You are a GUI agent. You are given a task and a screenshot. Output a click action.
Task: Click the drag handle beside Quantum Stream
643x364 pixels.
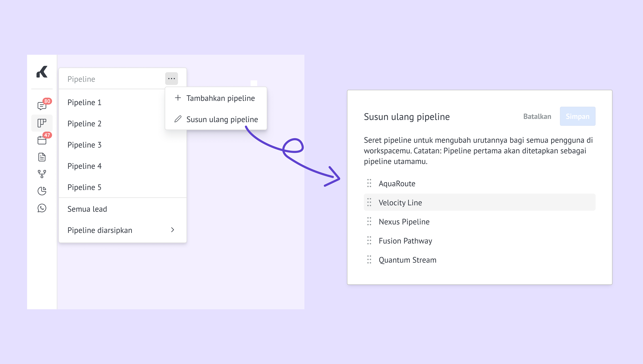pos(369,260)
